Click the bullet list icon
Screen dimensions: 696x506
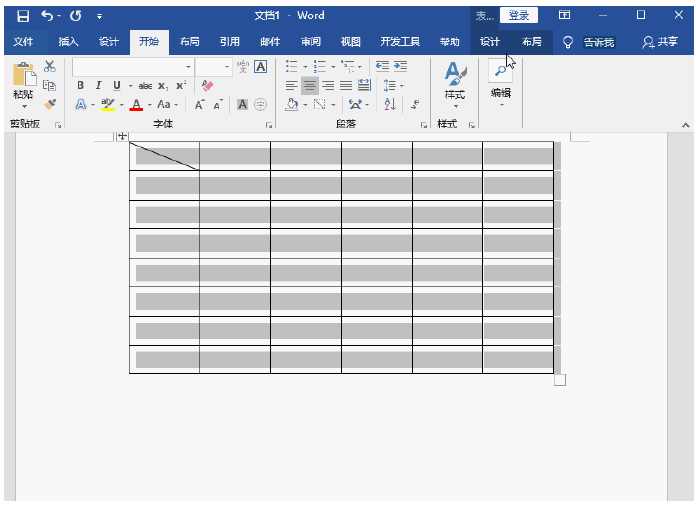(x=292, y=67)
